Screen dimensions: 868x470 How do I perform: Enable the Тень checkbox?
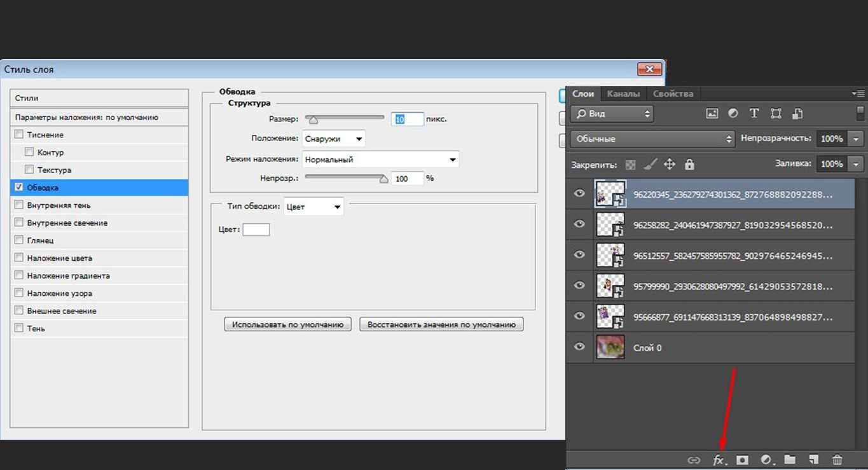[19, 328]
